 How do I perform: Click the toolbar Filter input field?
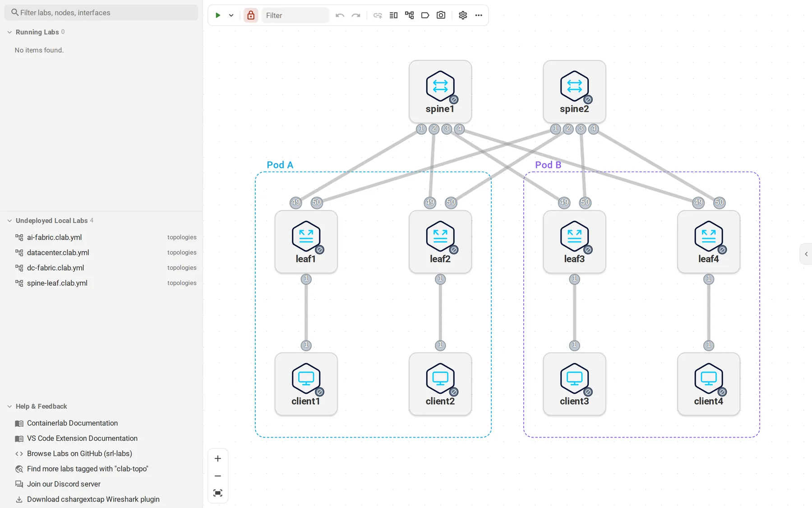[x=295, y=15]
